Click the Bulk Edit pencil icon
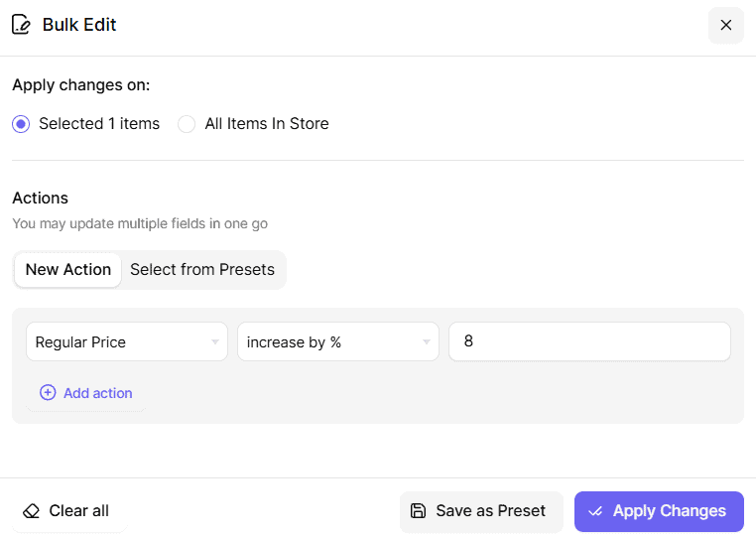Viewport: 756px width, 537px height. [21, 25]
